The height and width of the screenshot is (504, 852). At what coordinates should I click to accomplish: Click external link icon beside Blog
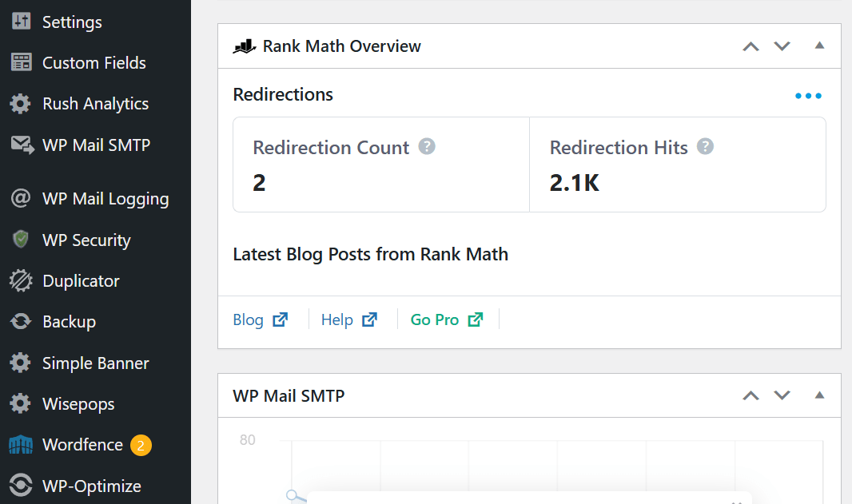(x=280, y=319)
